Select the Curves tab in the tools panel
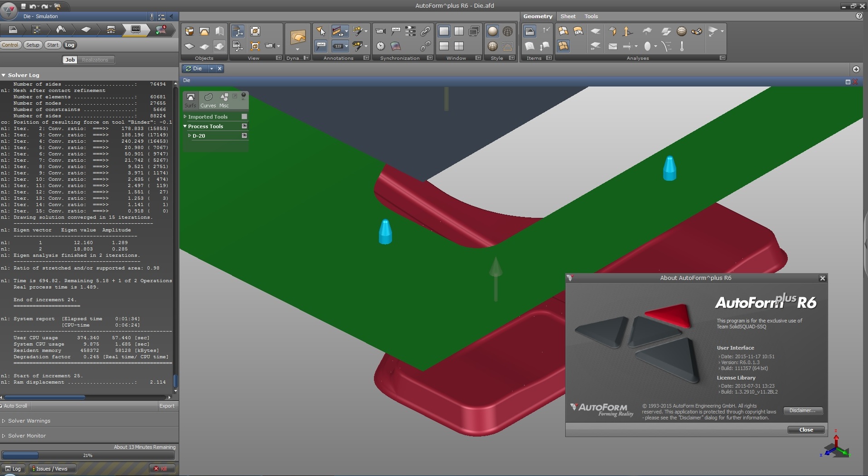 208,101
